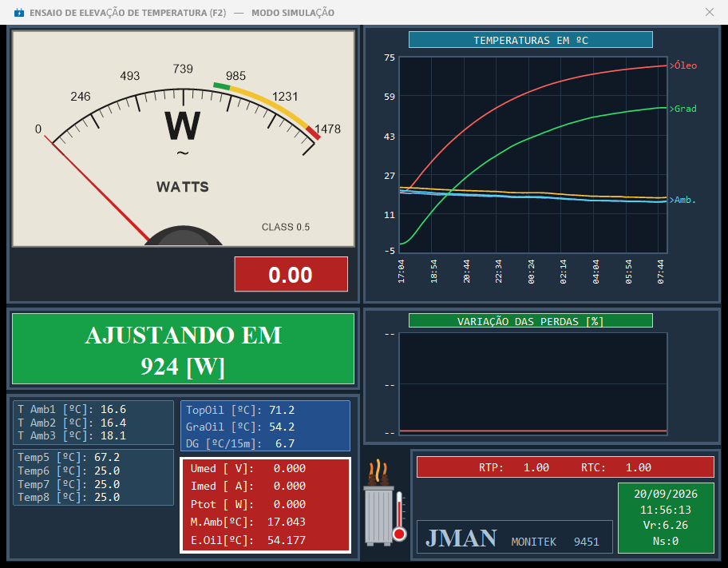Click the 07:44 time axis label
This screenshot has height=568, width=728.
tap(661, 272)
